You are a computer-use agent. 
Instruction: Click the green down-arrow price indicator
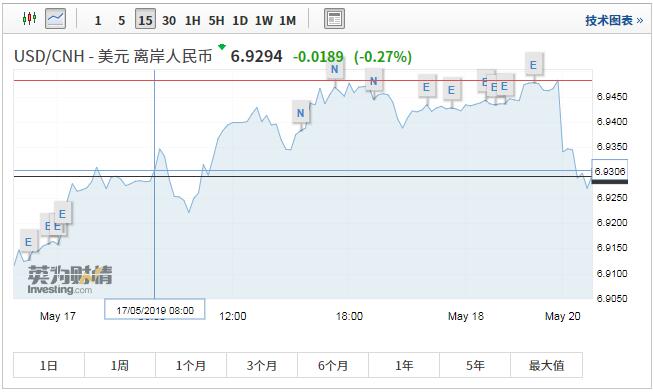pyautogui.click(x=222, y=47)
